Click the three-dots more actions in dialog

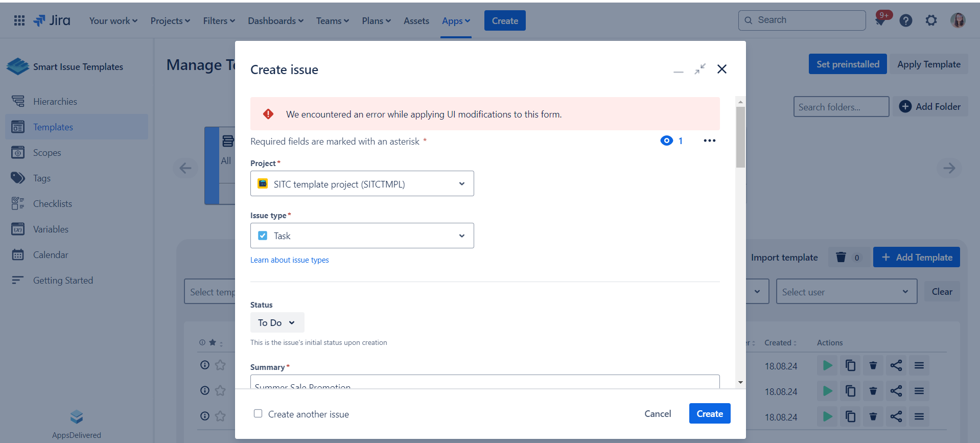click(x=709, y=141)
